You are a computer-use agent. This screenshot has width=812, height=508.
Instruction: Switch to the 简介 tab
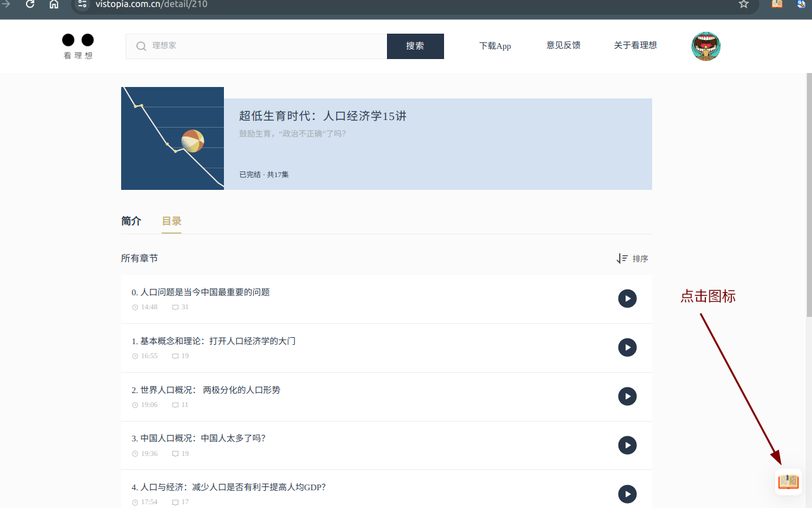131,220
